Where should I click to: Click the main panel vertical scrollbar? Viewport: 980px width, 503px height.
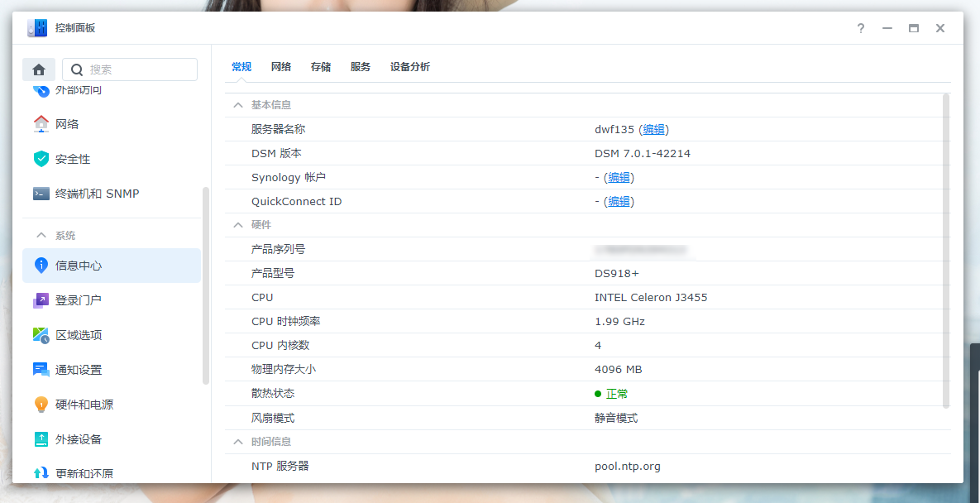pos(946,251)
